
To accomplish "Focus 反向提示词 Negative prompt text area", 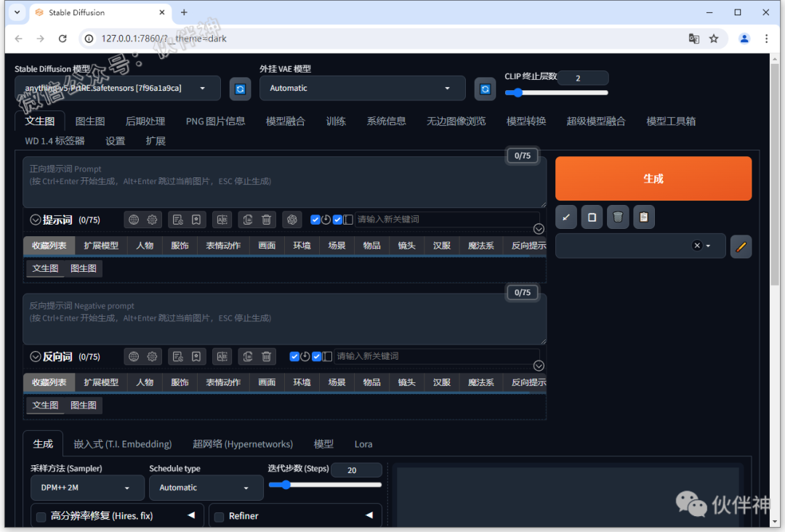I will click(x=284, y=318).
